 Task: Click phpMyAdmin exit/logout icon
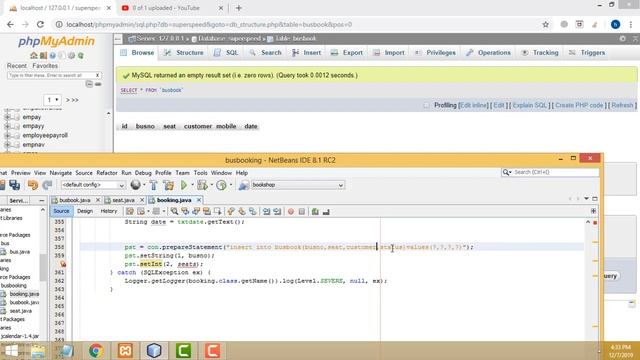tap(43, 56)
